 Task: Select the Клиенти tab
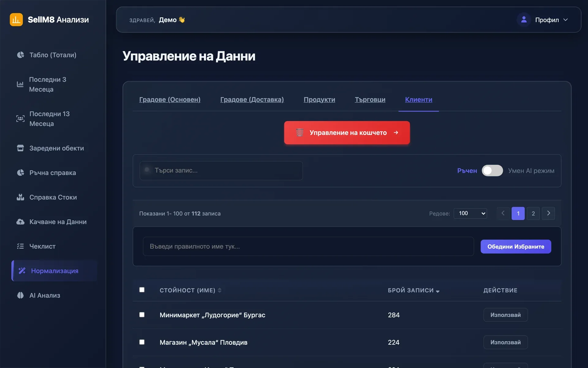click(x=419, y=100)
